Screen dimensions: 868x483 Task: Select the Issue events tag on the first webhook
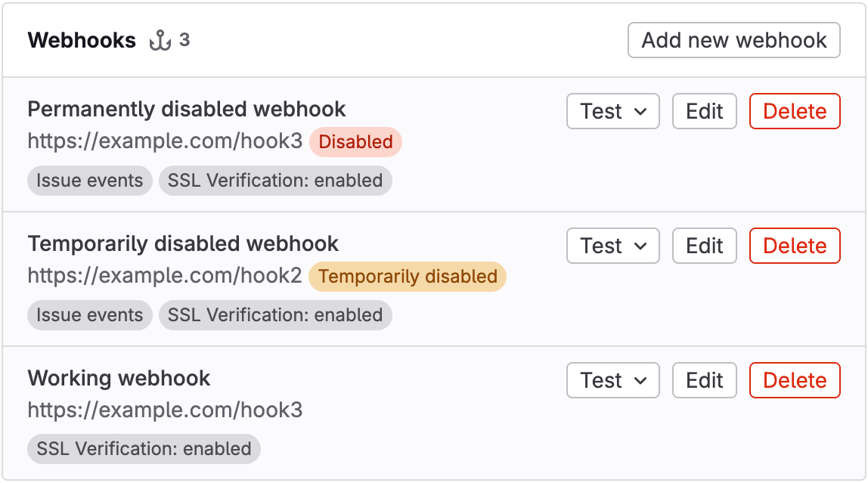click(89, 181)
